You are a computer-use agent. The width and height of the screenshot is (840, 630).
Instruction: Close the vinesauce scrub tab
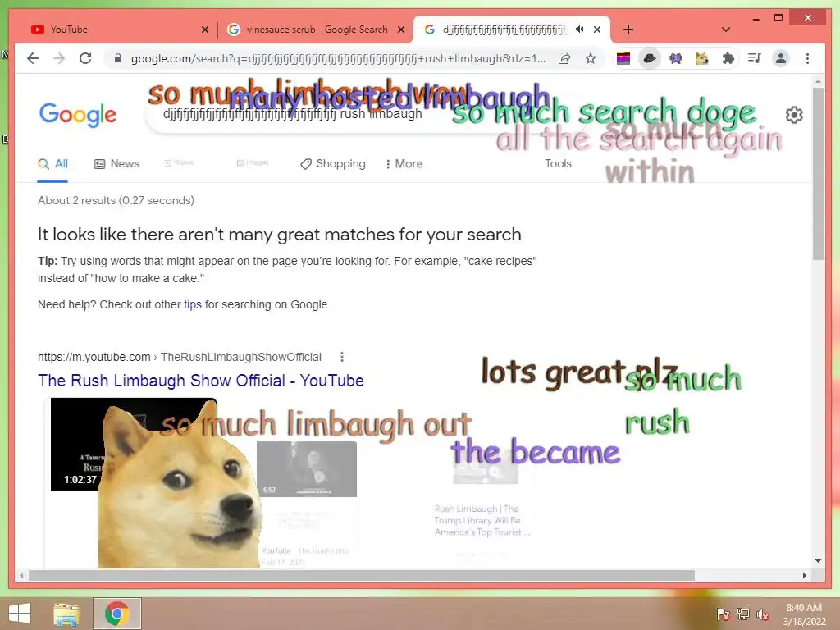400,30
